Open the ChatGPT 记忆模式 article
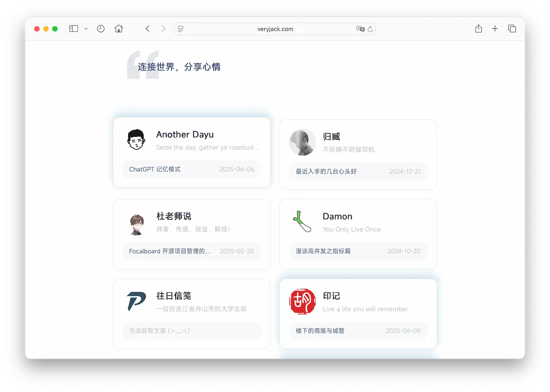The image size is (550, 392). 155,170
